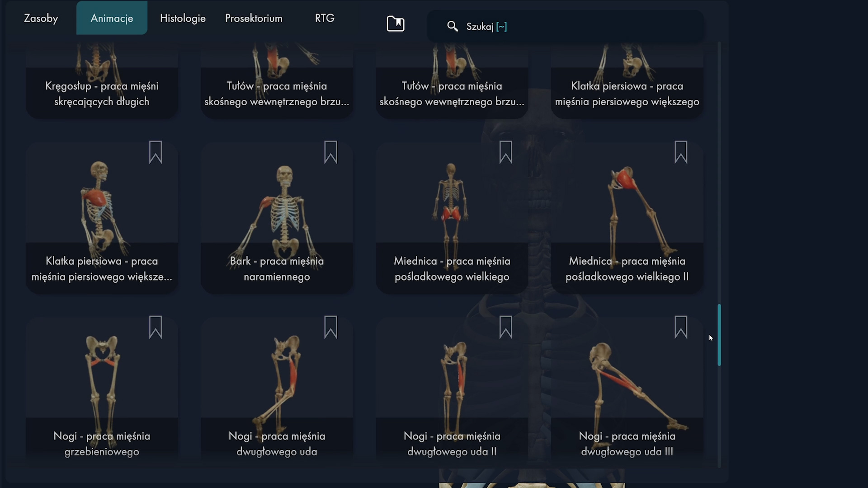Click the Szukaj search field
Screen dimensions: 868x488
point(565,26)
